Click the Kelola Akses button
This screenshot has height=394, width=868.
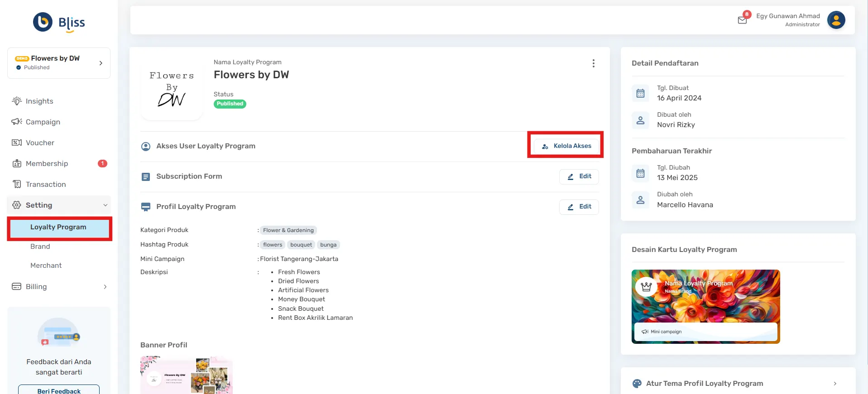[566, 146]
